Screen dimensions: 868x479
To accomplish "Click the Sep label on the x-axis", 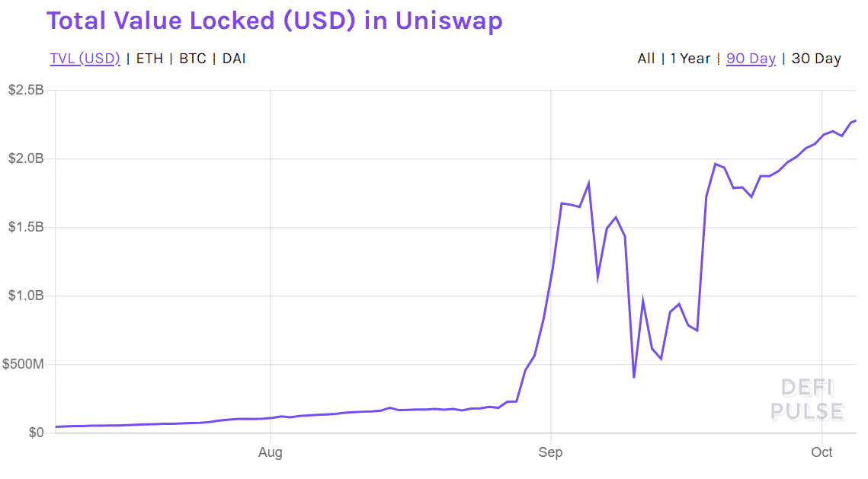I will click(x=550, y=452).
